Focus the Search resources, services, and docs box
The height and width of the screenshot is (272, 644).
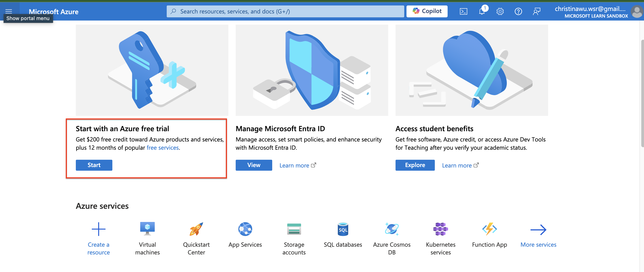[x=285, y=11]
